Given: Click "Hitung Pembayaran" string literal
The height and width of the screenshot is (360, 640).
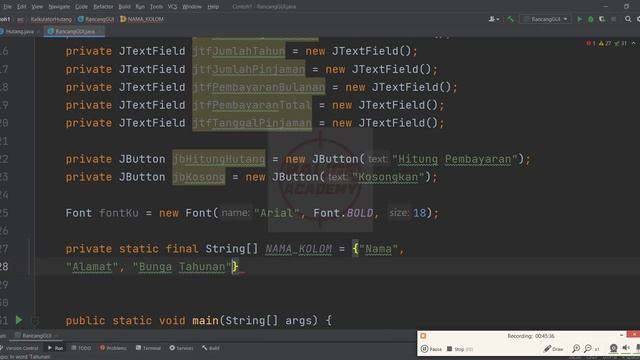Looking at the screenshot, I should tap(455, 159).
